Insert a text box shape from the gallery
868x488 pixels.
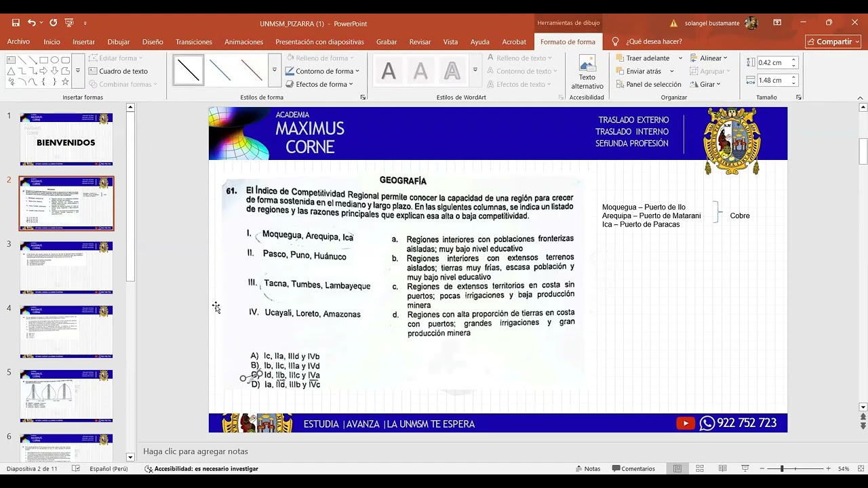coord(11,60)
